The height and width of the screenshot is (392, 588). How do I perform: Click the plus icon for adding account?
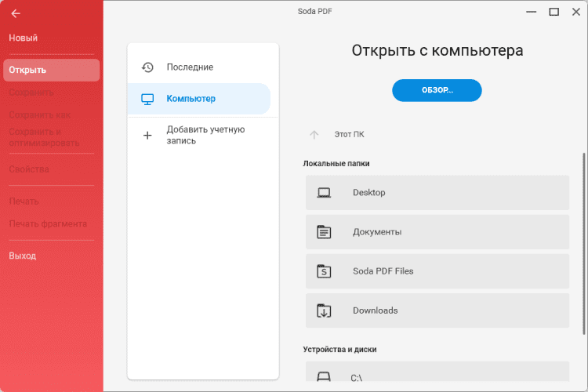147,135
